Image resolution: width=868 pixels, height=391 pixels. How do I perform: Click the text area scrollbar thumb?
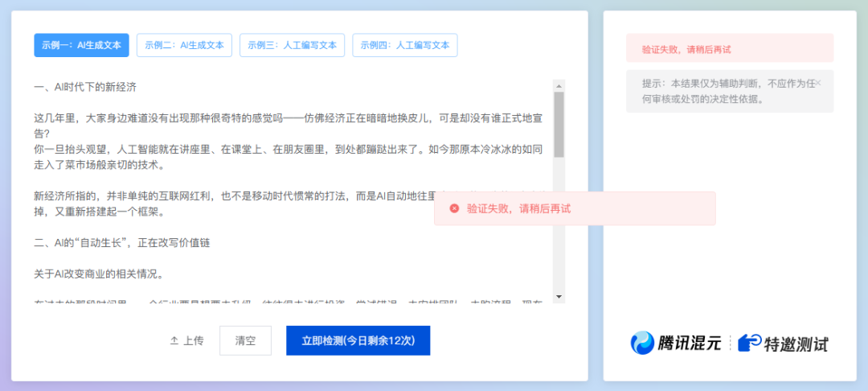559,125
